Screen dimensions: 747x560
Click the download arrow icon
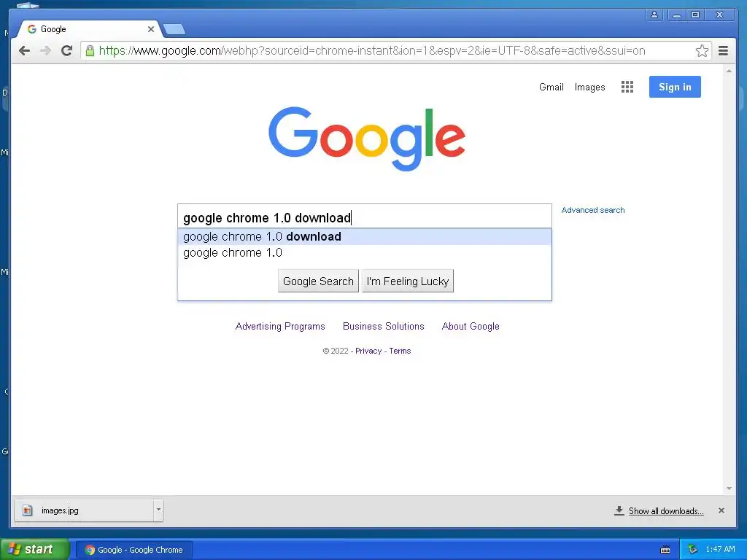[x=619, y=510]
